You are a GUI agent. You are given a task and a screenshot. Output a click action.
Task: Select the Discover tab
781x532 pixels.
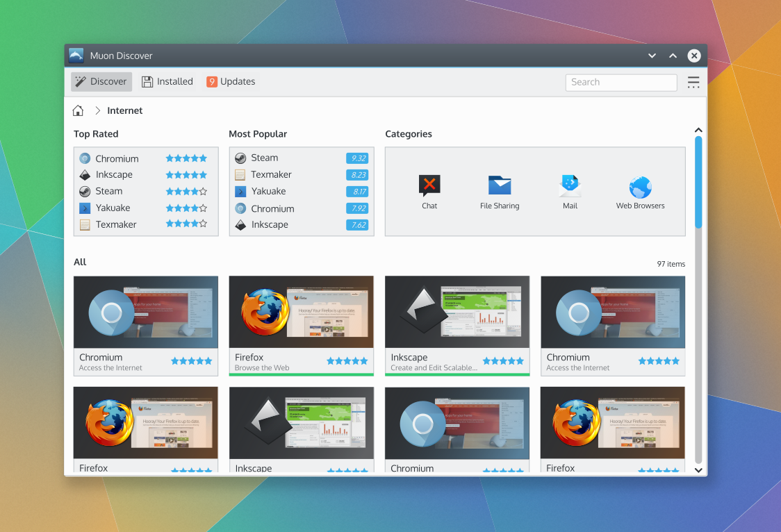point(101,82)
